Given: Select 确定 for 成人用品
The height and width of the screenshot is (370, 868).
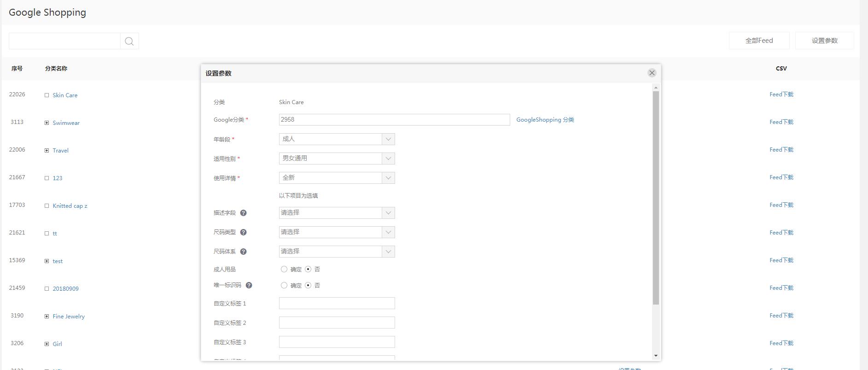Looking at the screenshot, I should (284, 269).
